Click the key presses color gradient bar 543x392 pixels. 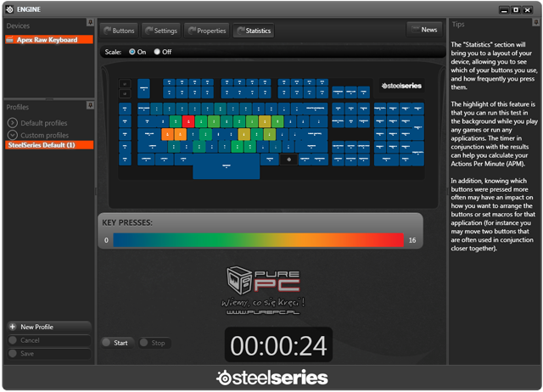(x=258, y=240)
